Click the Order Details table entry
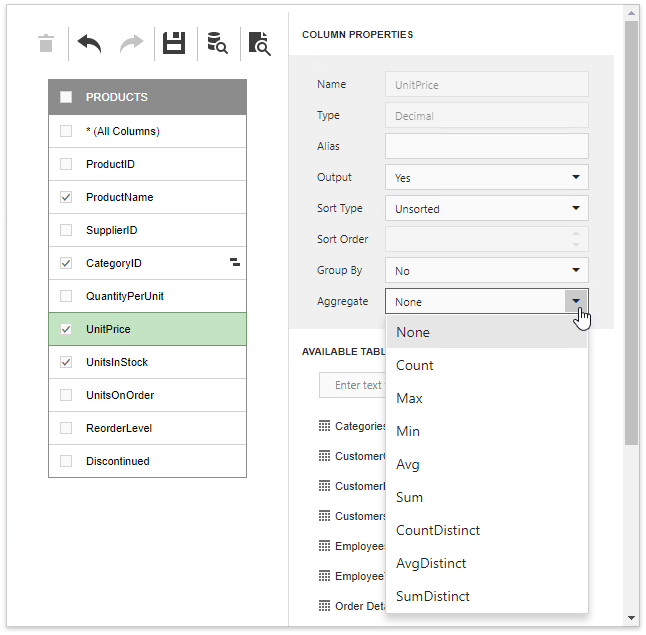 352,606
